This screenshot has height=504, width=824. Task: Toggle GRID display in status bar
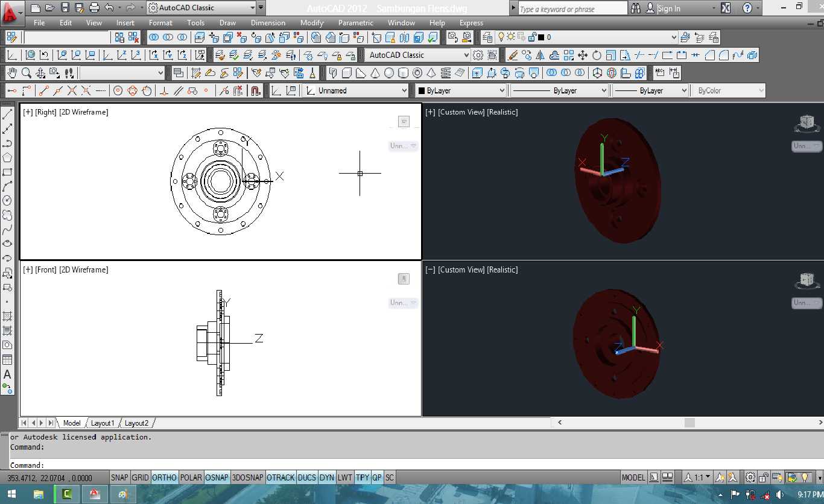[x=140, y=477]
